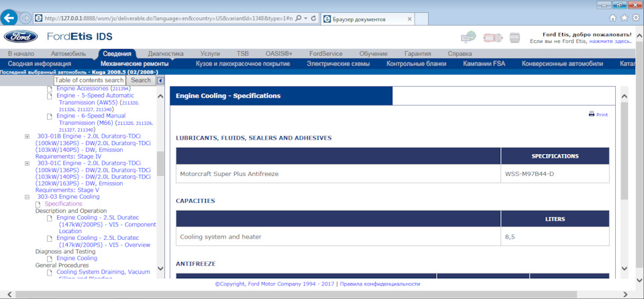The width and height of the screenshot is (644, 299).
Task: Click the IE page icon in address bar
Action: click(38, 19)
